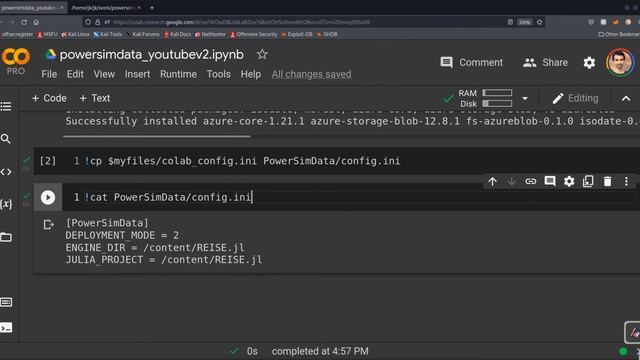Select cell [2] with the cp command
This screenshot has height=360, width=640.
337,161
